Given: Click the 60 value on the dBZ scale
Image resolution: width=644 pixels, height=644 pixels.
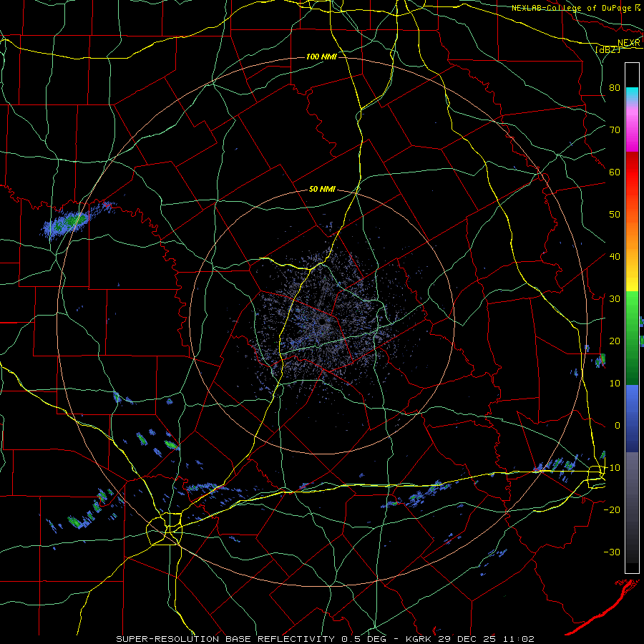Looking at the screenshot, I should pos(615,172).
